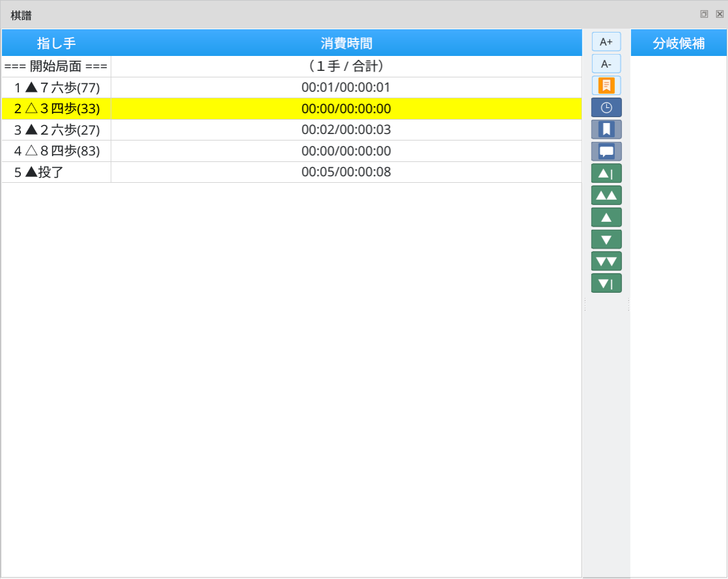The width and height of the screenshot is (728, 579).
Task: Step forward one move with single down arrow
Action: coord(606,239)
